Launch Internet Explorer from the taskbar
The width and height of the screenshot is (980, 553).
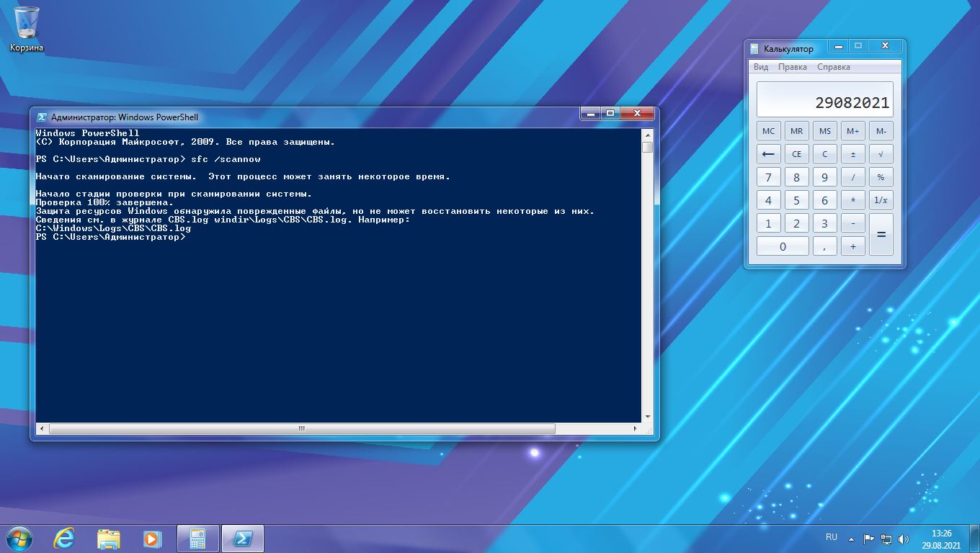coord(65,538)
